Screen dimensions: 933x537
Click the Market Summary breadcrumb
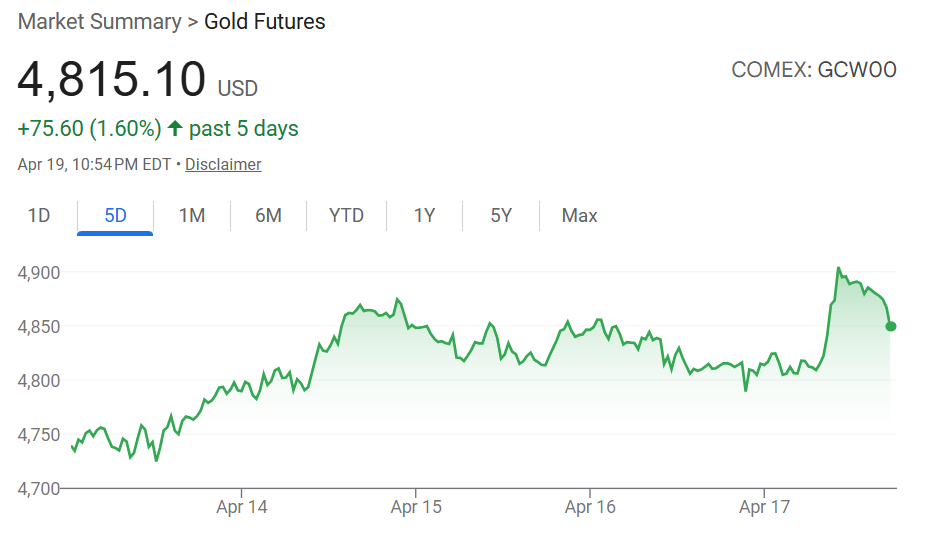coord(100,22)
